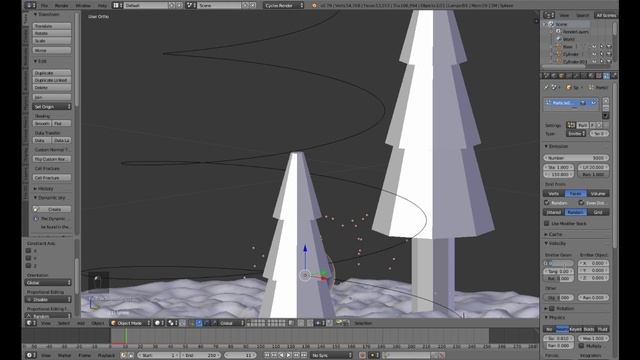Click the Translate button
Image resolution: width=640 pixels, height=360 pixels.
coord(52,26)
